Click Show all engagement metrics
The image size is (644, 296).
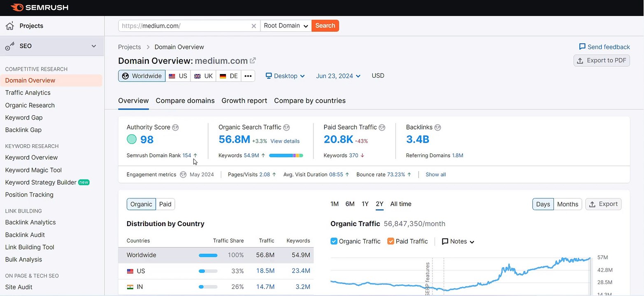(x=435, y=175)
